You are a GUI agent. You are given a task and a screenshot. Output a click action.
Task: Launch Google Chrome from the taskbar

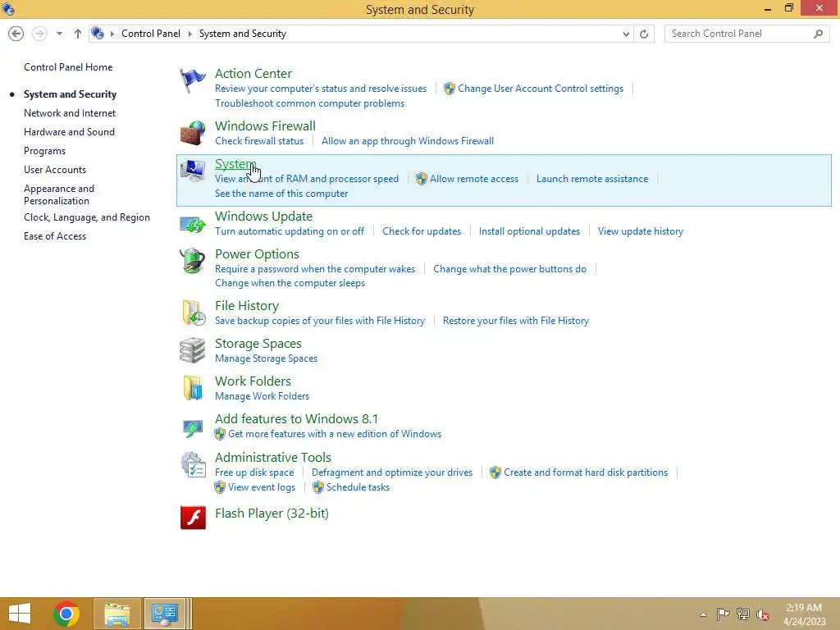[66, 614]
